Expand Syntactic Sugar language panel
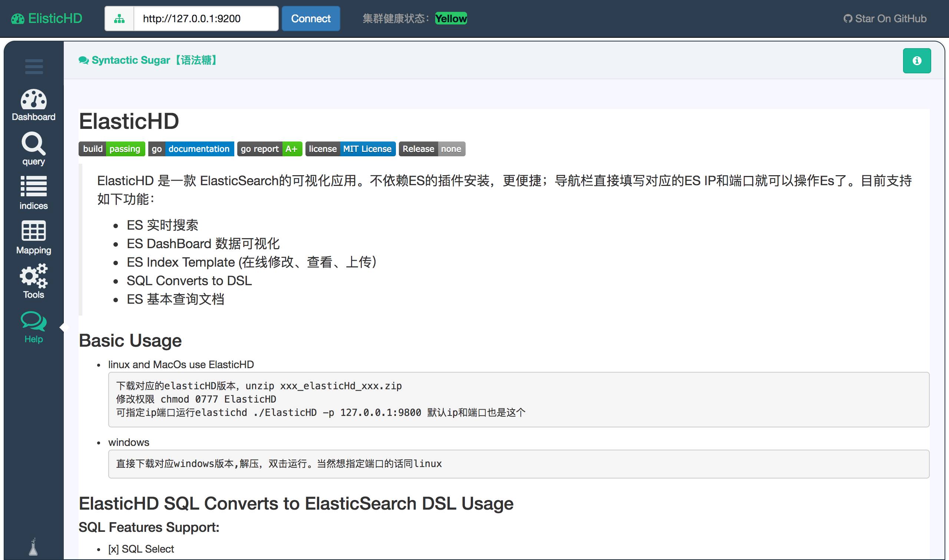This screenshot has height=560, width=949. [x=917, y=61]
